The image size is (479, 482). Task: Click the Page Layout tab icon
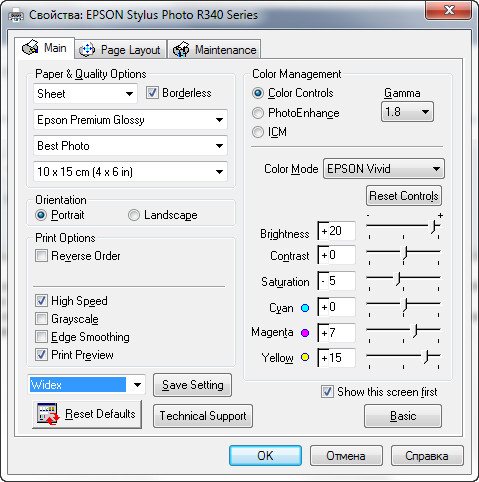click(x=87, y=50)
